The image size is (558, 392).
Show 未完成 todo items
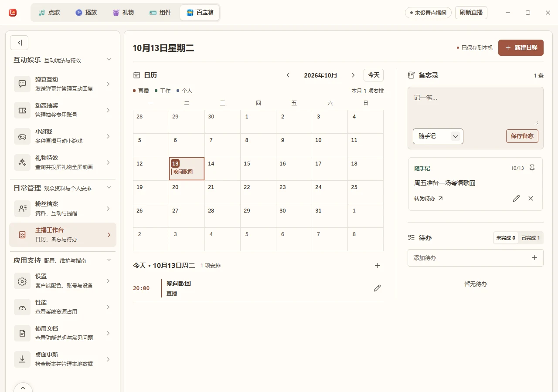[x=506, y=238]
